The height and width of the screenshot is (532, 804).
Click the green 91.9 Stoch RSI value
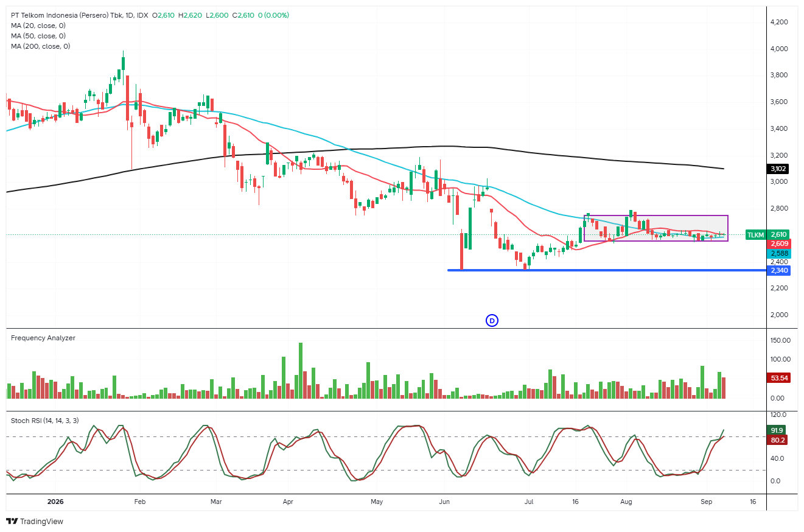click(776, 430)
